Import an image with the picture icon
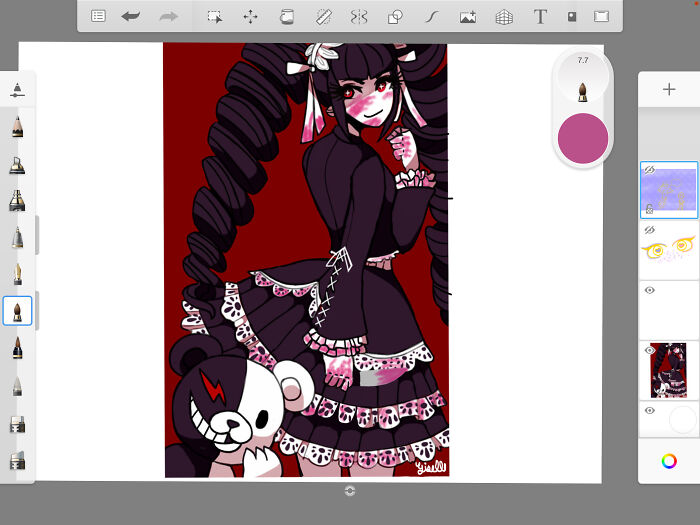 point(467,16)
